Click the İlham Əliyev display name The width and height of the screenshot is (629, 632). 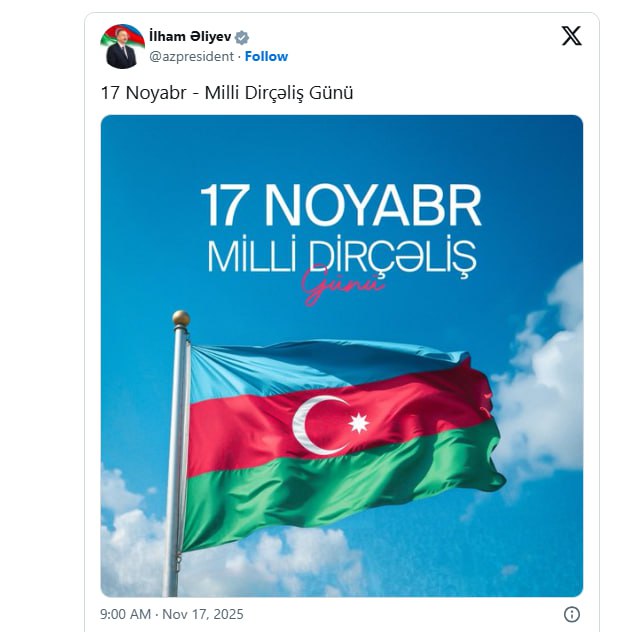pos(190,37)
